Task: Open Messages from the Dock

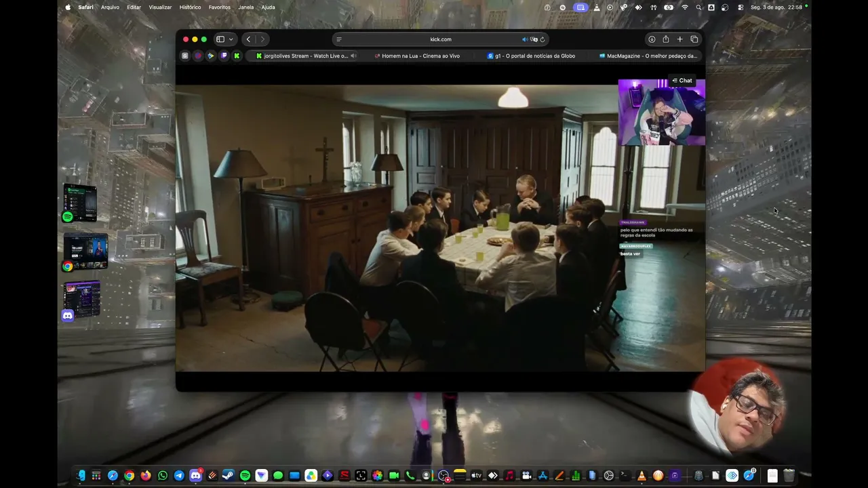Action: [278, 476]
